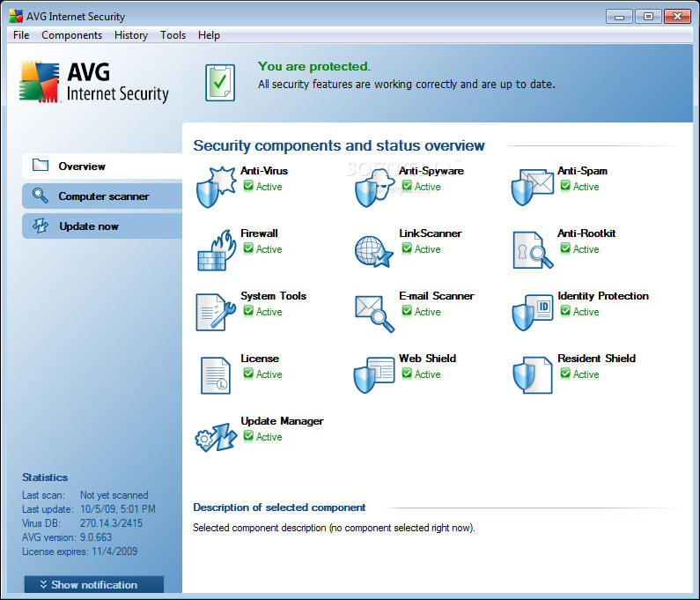This screenshot has height=600, width=700.
Task: Select the System Tools component label
Action: click(x=273, y=296)
